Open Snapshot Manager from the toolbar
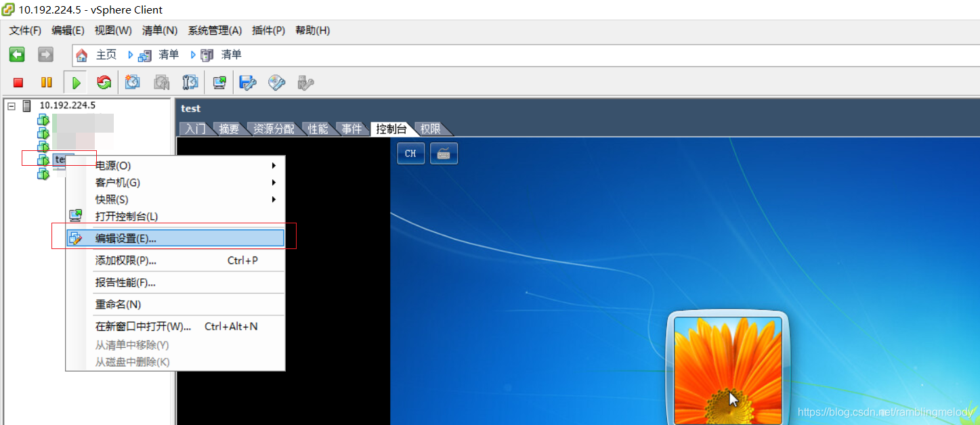980x425 pixels. 190,83
